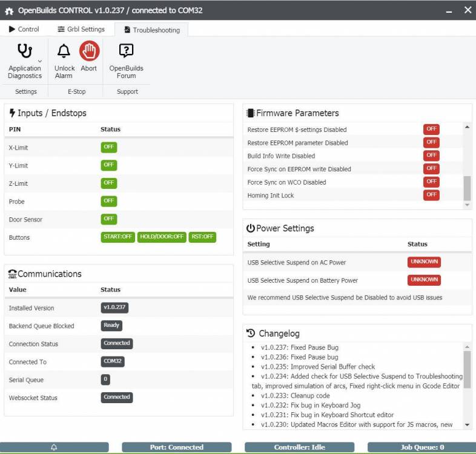Click UNKNOWN badge for Battery Power suspend

(x=424, y=280)
